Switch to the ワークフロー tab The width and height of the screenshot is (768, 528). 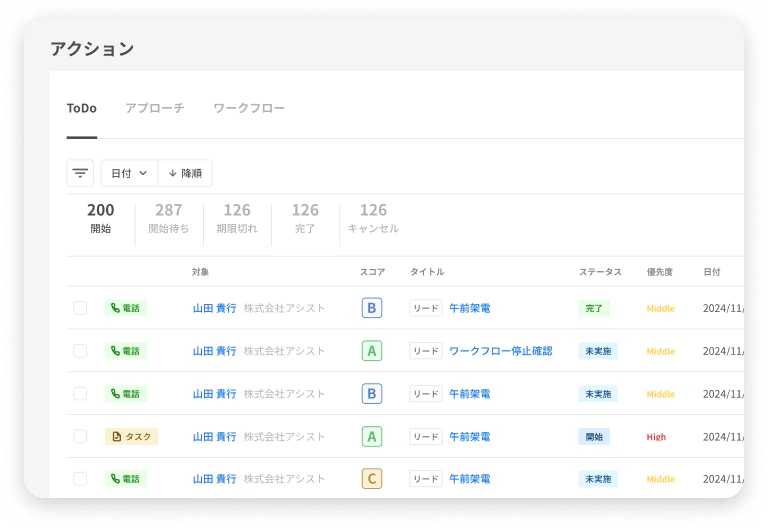pyautogui.click(x=249, y=108)
